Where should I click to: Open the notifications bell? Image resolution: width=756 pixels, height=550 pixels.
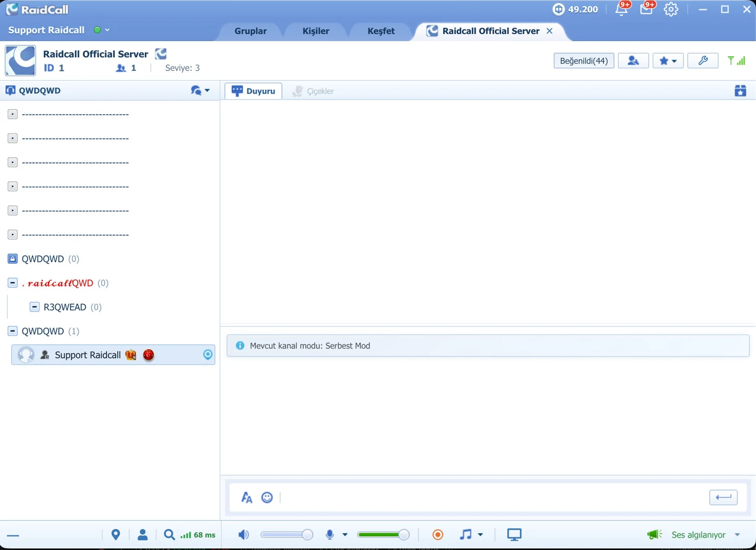622,9
